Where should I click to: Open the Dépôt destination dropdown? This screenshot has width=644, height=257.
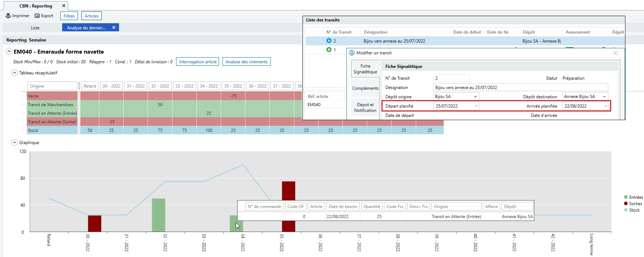[604, 97]
